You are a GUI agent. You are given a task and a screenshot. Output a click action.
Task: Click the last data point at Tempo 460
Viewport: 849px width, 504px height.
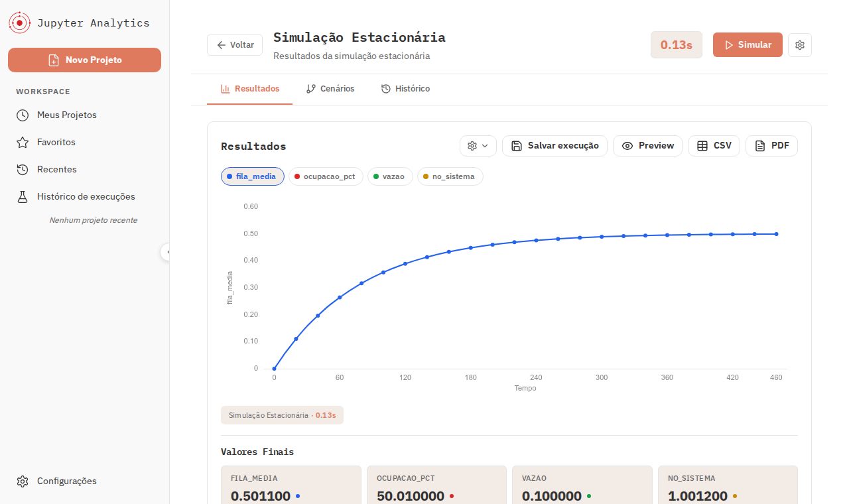coord(776,234)
